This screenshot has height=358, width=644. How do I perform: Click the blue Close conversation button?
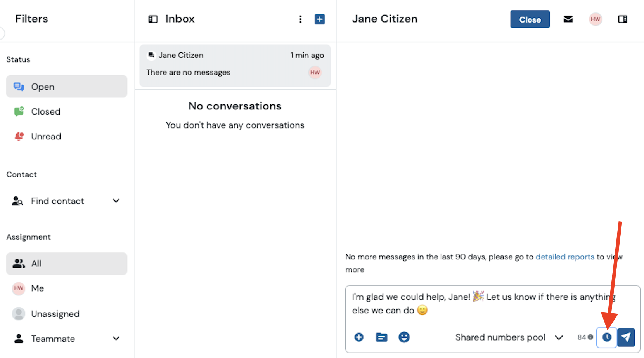tap(530, 19)
